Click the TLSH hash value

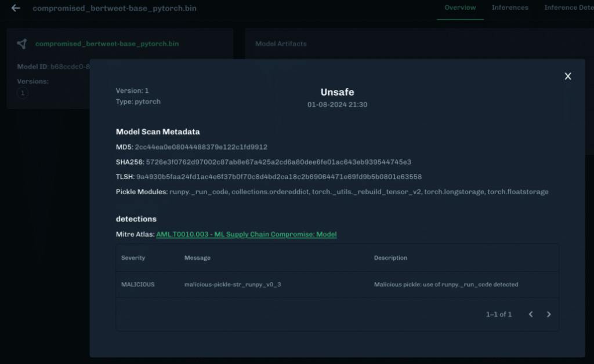[x=279, y=177]
